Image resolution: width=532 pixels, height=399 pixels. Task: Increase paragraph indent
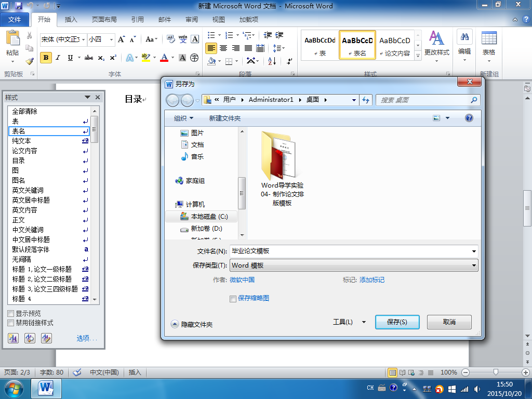[x=280, y=35]
